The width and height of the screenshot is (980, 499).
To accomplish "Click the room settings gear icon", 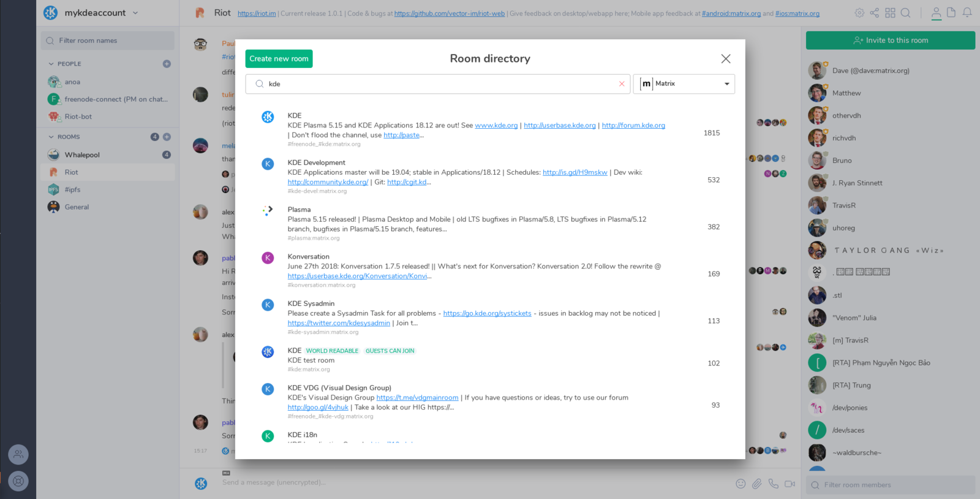I will tap(859, 13).
